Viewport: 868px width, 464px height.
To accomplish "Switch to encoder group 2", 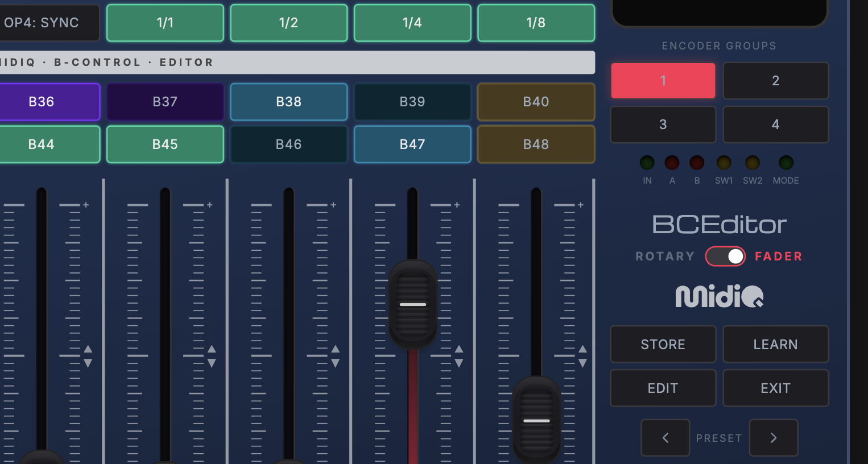I will (776, 81).
